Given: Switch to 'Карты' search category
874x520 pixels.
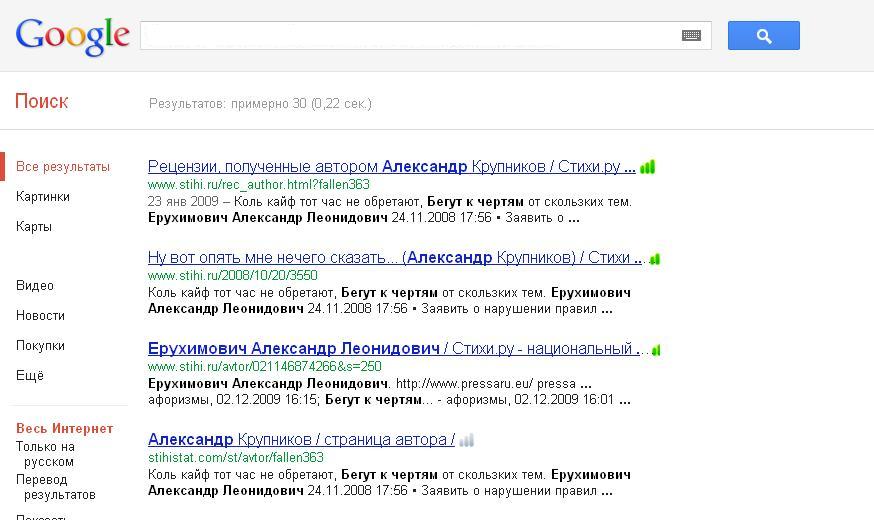Looking at the screenshot, I should pyautogui.click(x=34, y=227).
